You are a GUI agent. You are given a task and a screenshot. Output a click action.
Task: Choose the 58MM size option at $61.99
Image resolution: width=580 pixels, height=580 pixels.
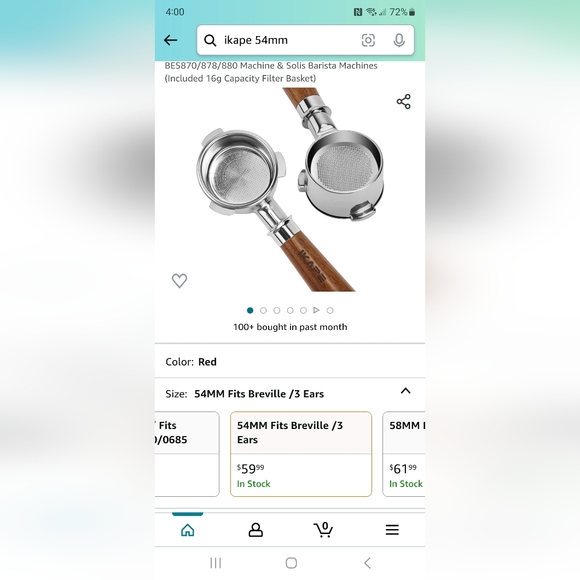click(404, 454)
